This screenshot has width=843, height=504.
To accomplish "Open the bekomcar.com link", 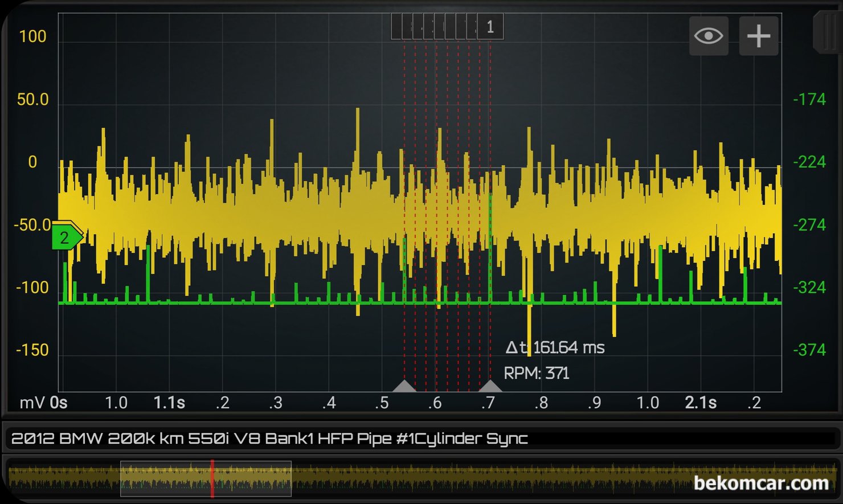I will click(760, 483).
